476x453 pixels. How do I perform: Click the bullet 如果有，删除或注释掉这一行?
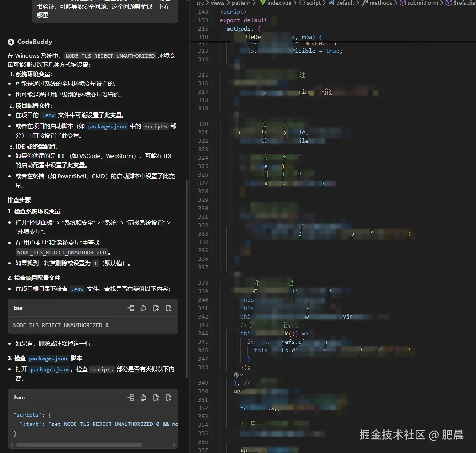click(54, 344)
